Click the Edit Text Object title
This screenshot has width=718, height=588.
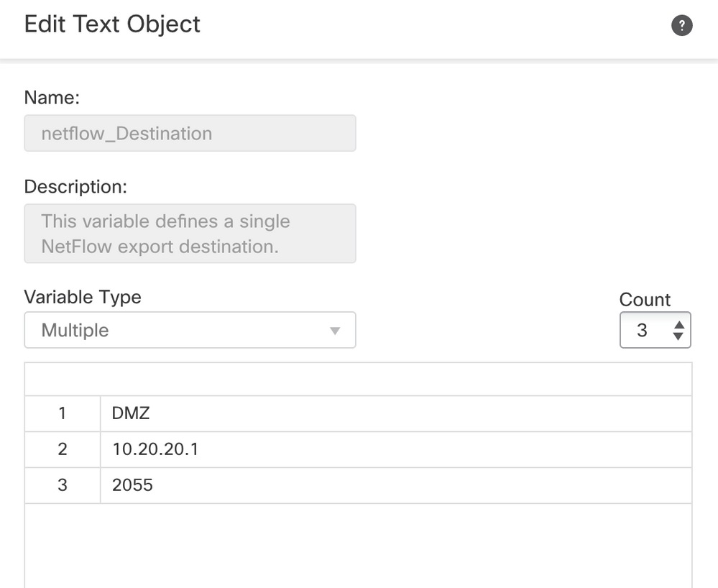tap(112, 24)
